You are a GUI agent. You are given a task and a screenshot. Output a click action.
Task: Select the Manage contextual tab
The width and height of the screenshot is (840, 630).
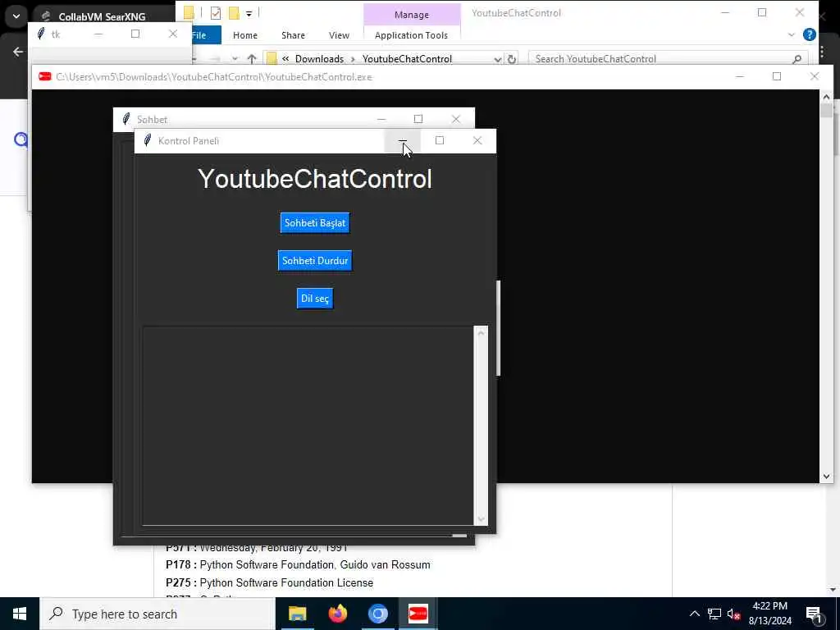412,15
